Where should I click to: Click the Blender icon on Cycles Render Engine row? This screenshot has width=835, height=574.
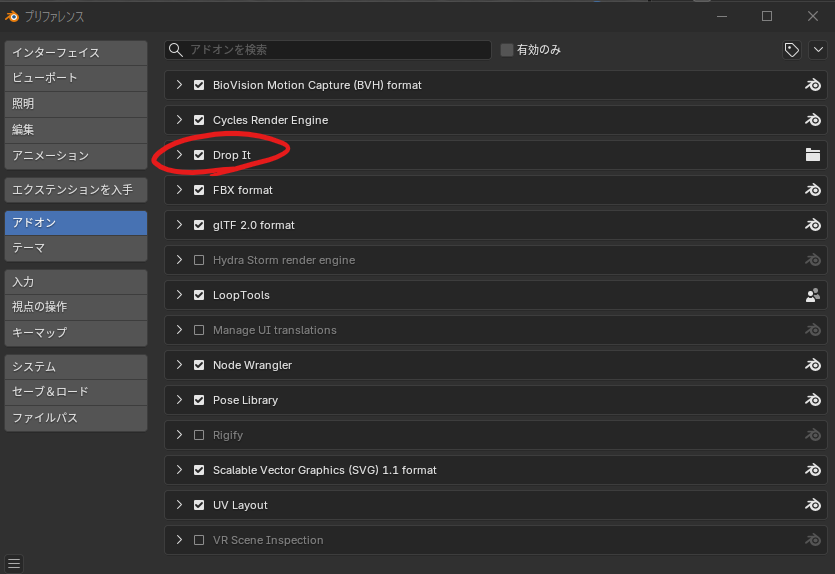point(812,120)
